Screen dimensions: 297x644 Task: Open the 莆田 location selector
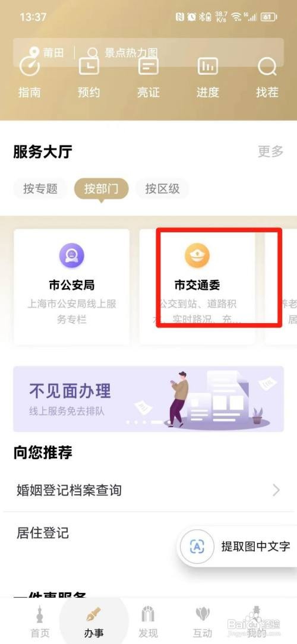pyautogui.click(x=48, y=52)
